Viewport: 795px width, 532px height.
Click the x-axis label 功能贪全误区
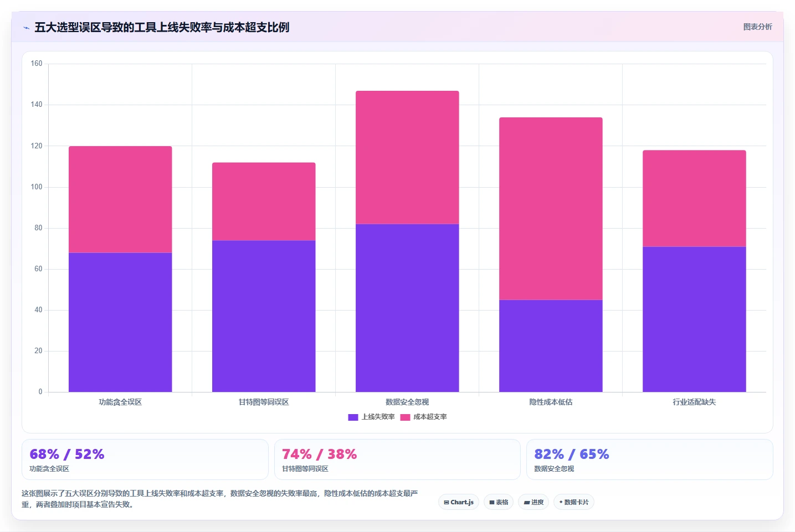click(120, 402)
